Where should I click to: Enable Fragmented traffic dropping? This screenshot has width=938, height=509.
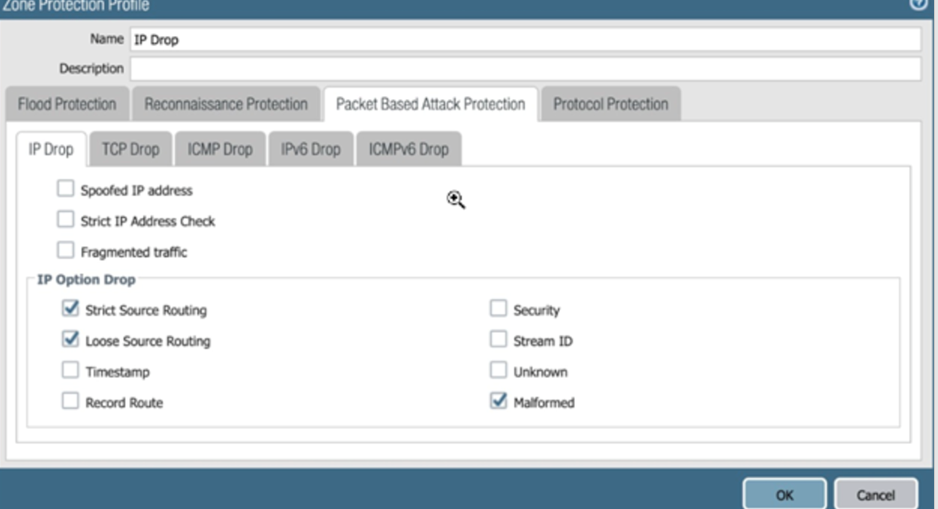[66, 251]
